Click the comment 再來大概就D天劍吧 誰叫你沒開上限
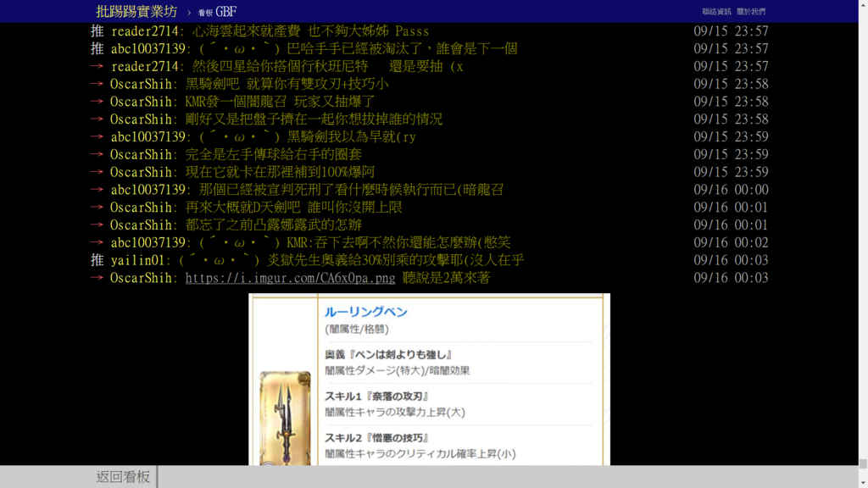 click(293, 208)
